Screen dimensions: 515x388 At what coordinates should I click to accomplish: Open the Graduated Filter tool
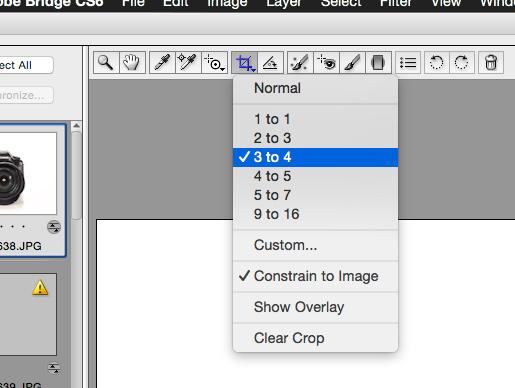(x=378, y=62)
